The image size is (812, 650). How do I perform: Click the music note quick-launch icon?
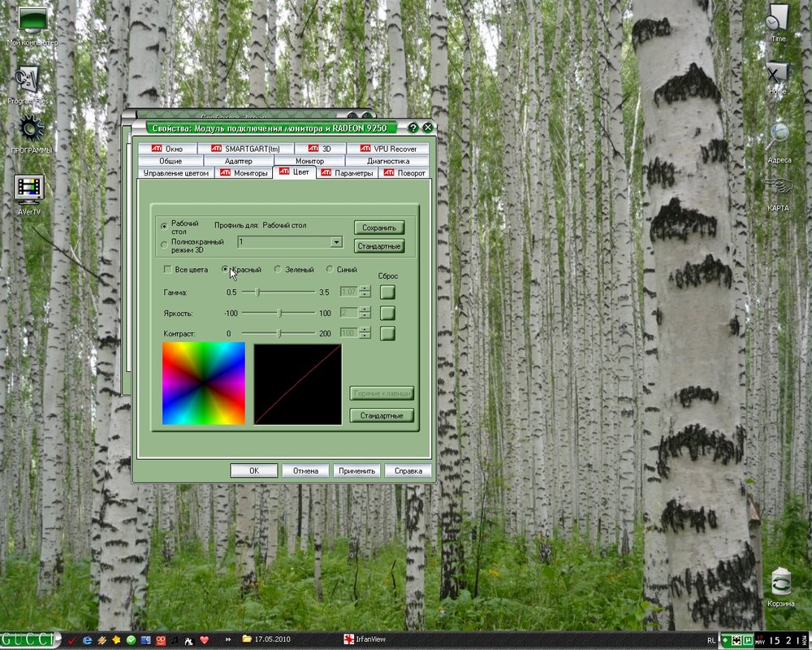(175, 640)
